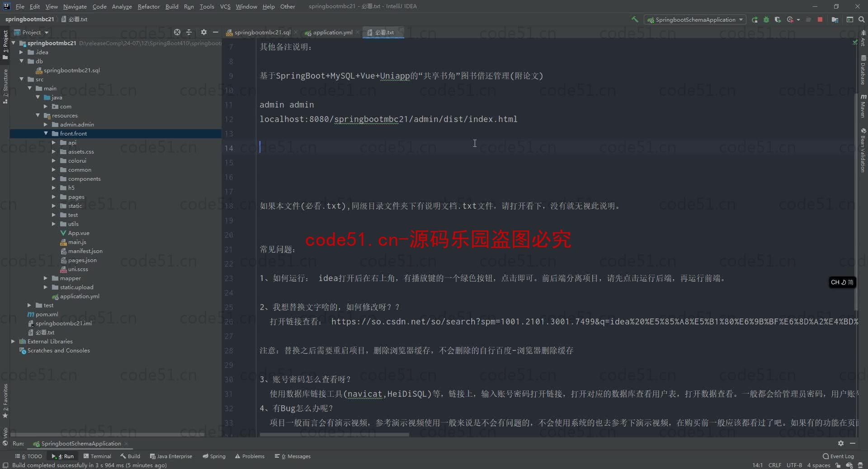This screenshot has width=868, height=469.
Task: Select pom.xml in project tree
Action: (x=47, y=314)
